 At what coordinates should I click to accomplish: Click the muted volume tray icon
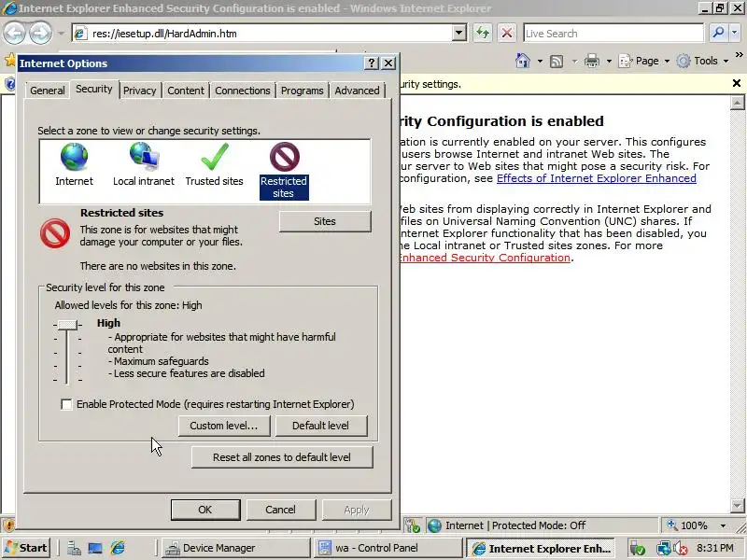[x=681, y=549]
